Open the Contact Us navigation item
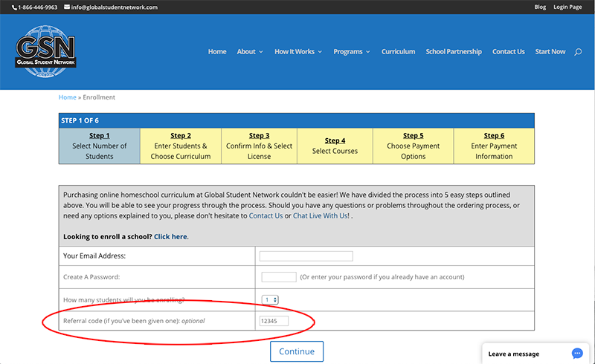Screen dimensions: 595x364 tap(509, 51)
